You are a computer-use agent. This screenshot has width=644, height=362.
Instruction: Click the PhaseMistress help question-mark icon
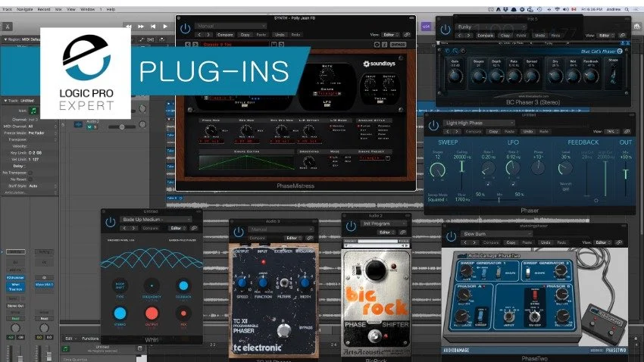[384, 45]
